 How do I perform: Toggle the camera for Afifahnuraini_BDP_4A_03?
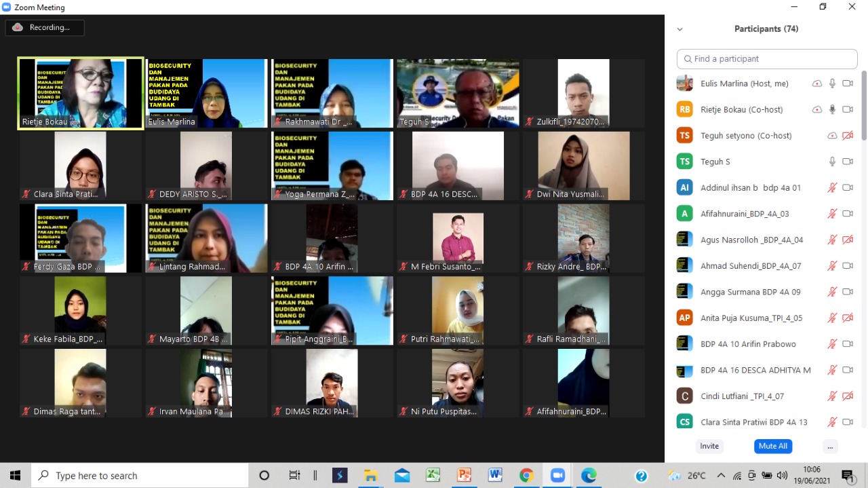click(847, 214)
